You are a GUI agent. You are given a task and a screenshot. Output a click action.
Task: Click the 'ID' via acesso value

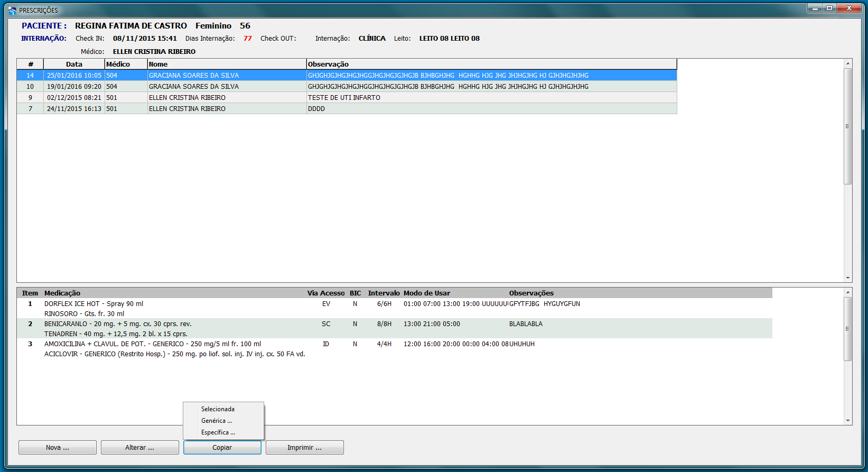(326, 344)
